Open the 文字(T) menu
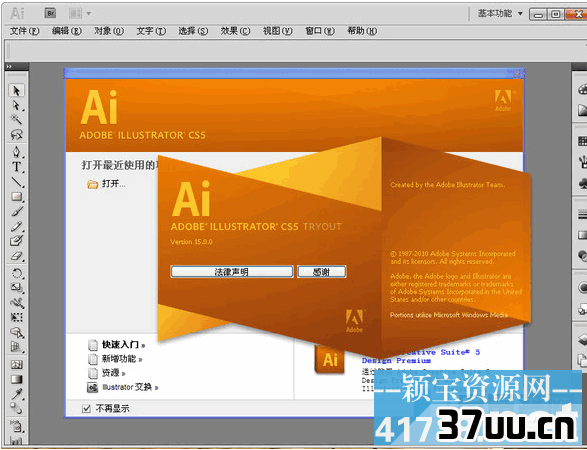Image resolution: width=587 pixels, height=450 pixels. tap(151, 31)
